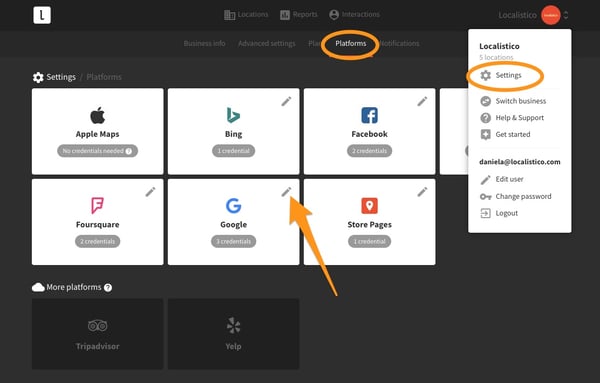Click the Localistico logo in the top bar
This screenshot has height=383, width=600.
click(42, 15)
